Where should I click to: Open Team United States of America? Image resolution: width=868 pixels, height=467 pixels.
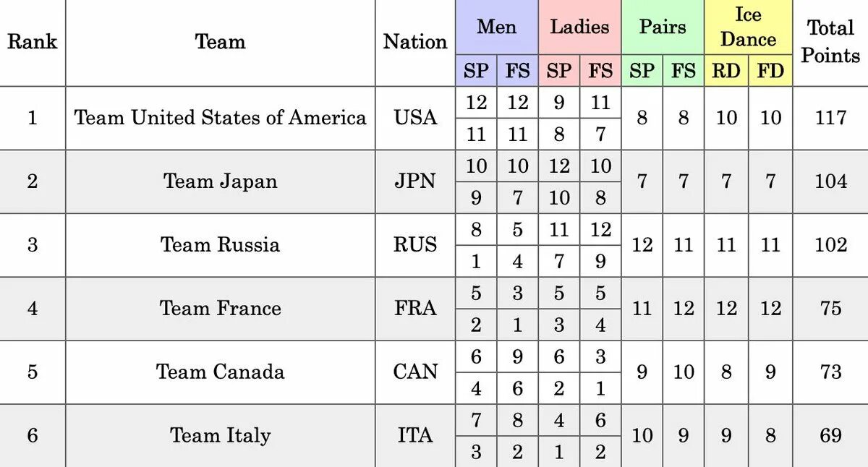coord(221,117)
